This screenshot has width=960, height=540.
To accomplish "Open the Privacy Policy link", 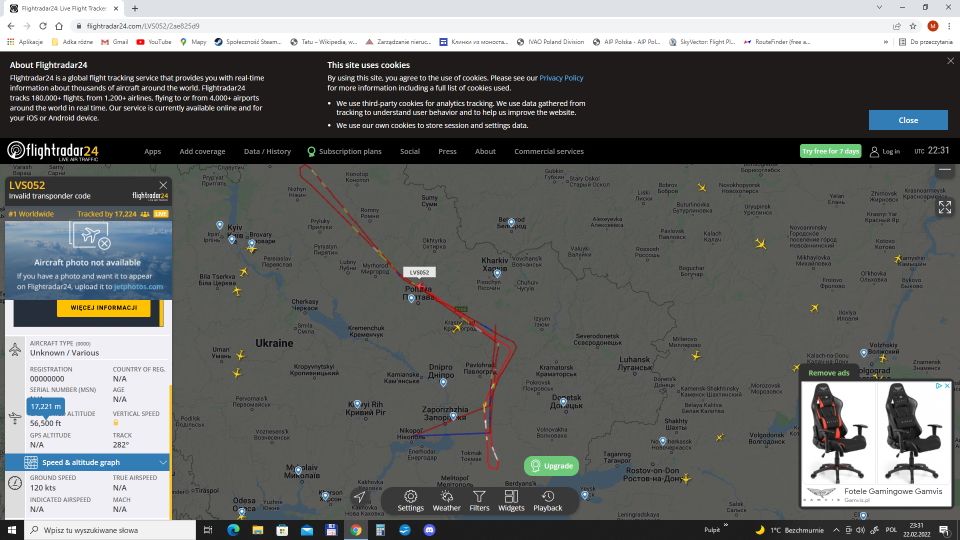I will pos(561,78).
